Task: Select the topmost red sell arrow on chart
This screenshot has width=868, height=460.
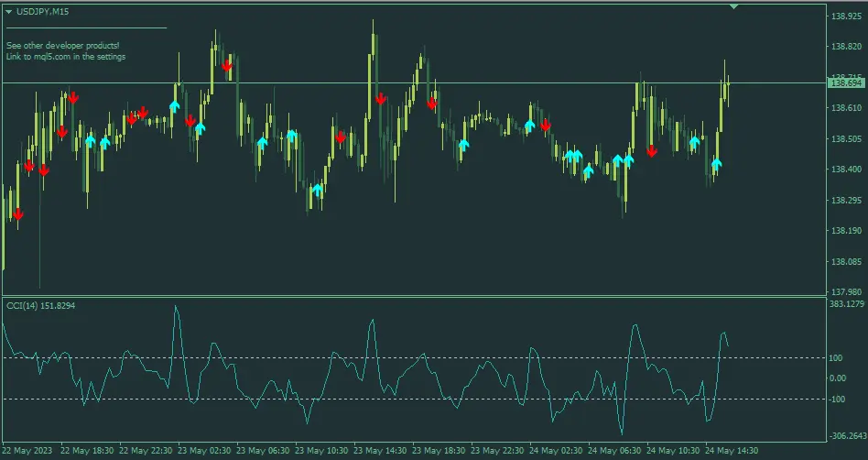Action: click(226, 65)
